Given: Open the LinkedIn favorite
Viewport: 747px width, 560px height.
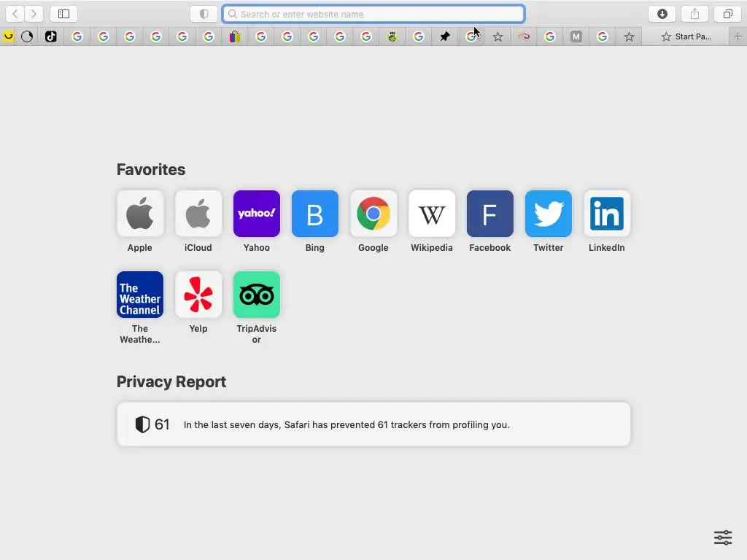Looking at the screenshot, I should pyautogui.click(x=606, y=221).
